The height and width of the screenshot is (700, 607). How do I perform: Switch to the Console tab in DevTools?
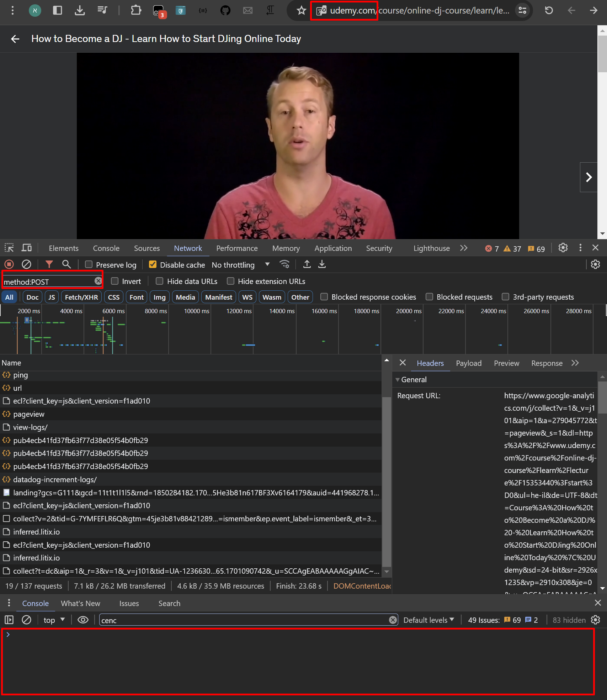(106, 248)
